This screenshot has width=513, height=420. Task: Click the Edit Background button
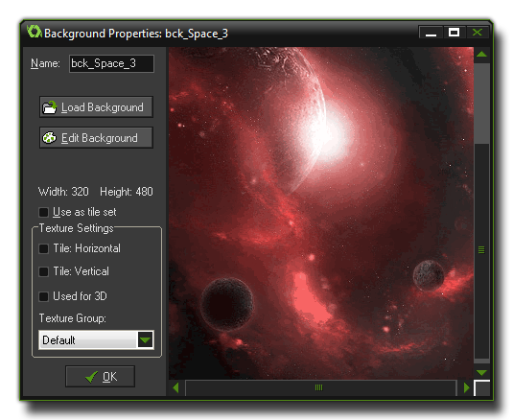click(96, 138)
